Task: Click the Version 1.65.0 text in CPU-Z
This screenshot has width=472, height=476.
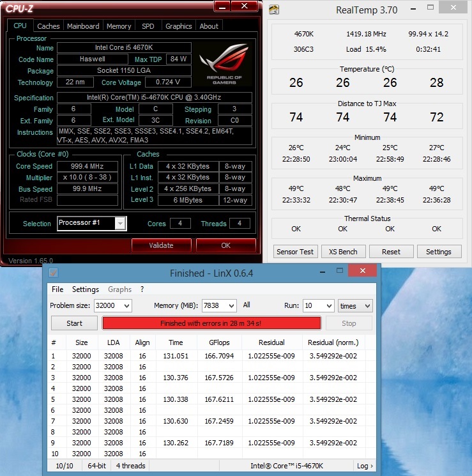Action: point(31,261)
